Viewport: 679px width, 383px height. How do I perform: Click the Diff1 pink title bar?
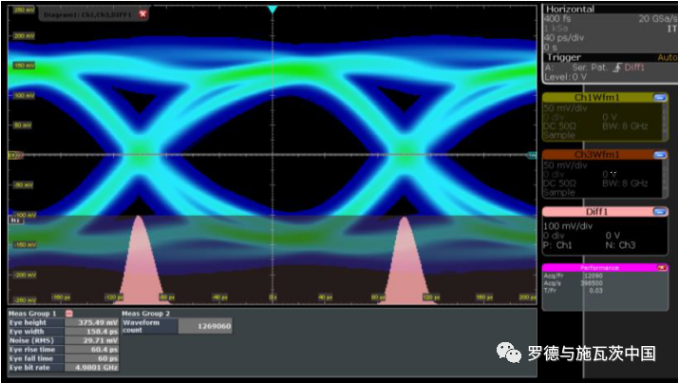pos(597,212)
